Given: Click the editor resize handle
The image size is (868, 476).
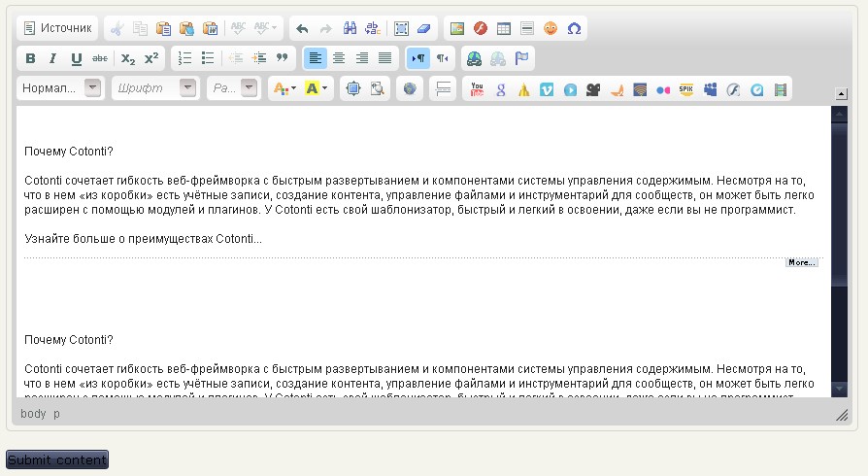Looking at the screenshot, I should click(842, 415).
